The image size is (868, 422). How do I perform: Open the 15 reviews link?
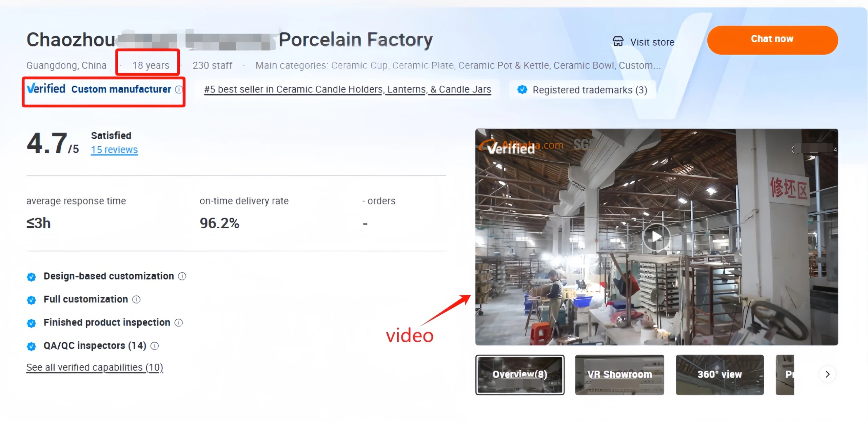tap(114, 150)
